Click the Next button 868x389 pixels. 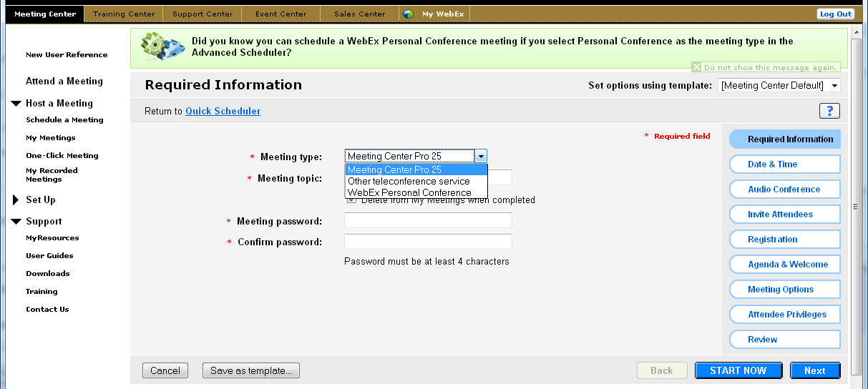pos(815,370)
